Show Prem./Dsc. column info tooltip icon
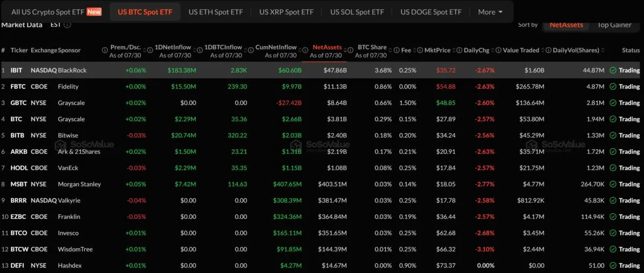644x273 pixels. (105, 50)
